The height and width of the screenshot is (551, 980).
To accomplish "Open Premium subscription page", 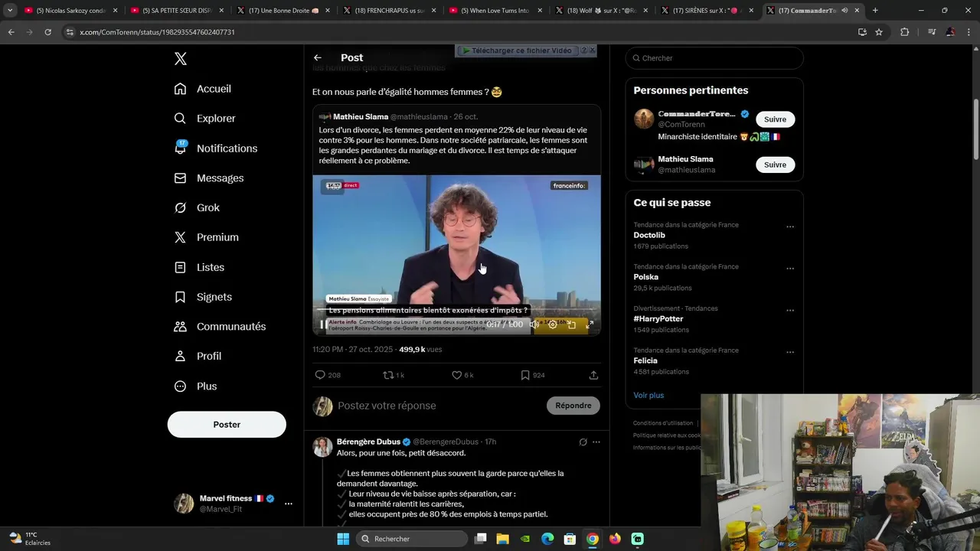I will click(x=207, y=237).
